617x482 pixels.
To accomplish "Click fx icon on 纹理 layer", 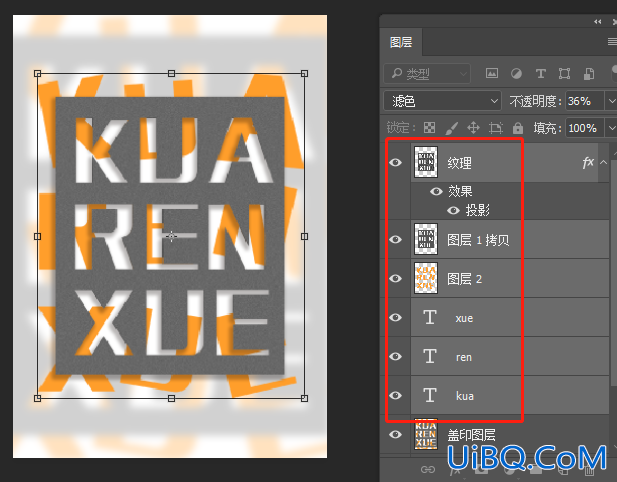I will (588, 162).
